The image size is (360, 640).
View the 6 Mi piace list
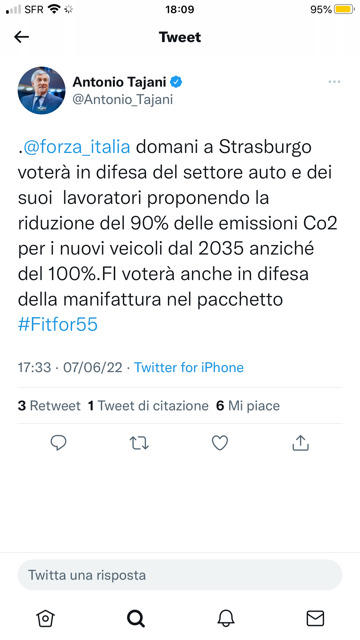click(x=248, y=406)
